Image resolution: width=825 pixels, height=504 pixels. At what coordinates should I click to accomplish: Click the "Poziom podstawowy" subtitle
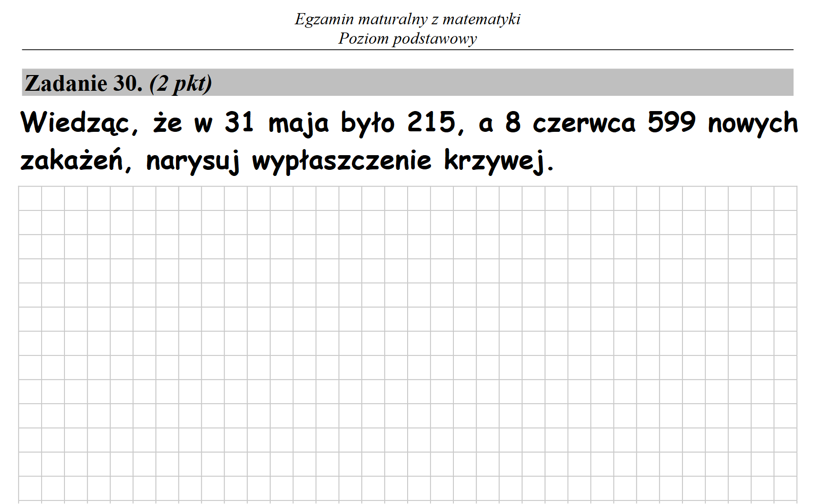[x=407, y=39]
